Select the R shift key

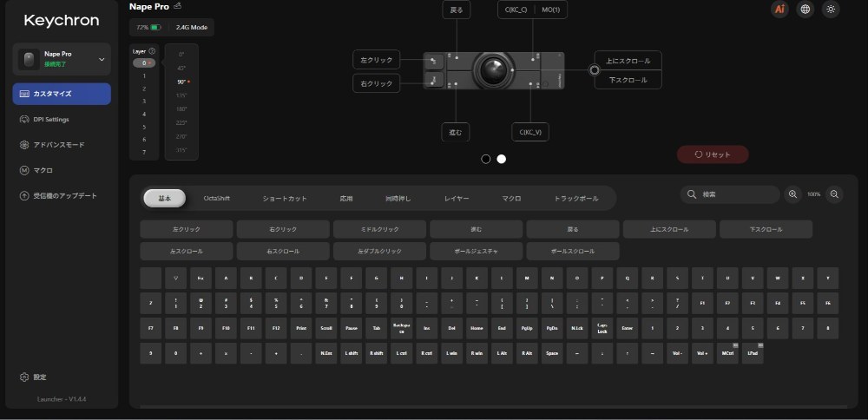(x=377, y=353)
